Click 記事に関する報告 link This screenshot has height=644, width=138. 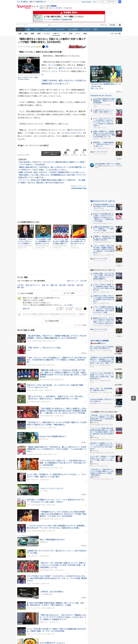point(23,155)
